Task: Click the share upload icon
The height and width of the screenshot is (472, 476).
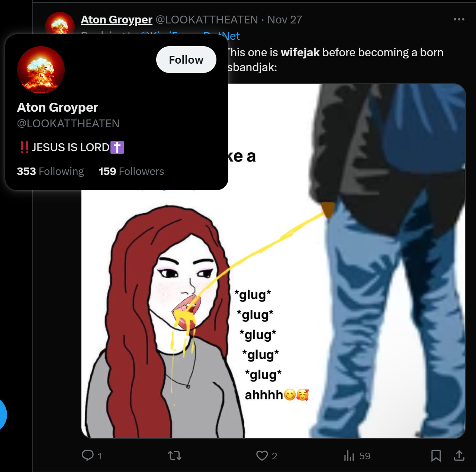Action: pos(459,455)
